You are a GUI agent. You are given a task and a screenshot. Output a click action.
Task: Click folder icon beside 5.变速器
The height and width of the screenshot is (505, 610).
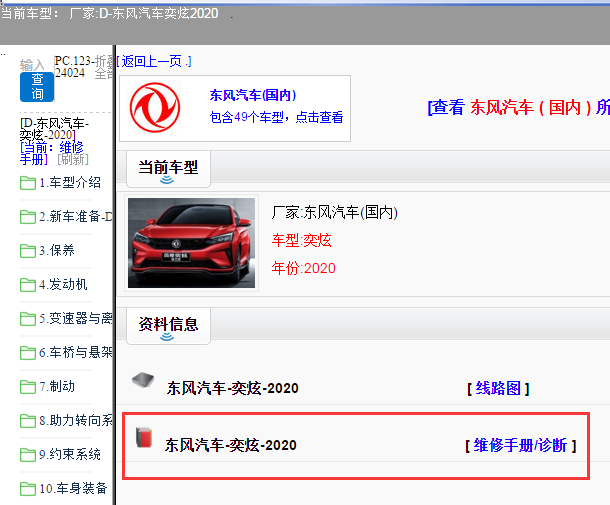tap(28, 319)
